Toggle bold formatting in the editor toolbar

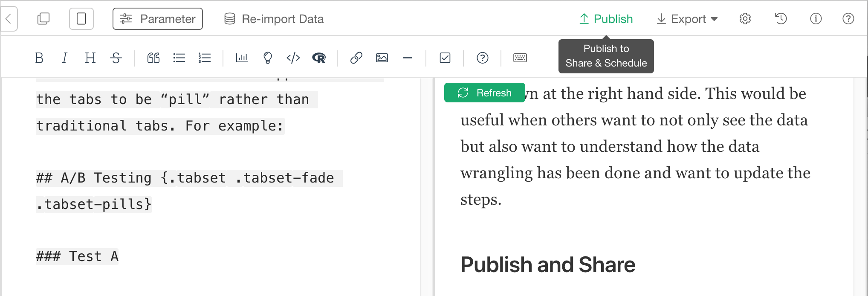(x=39, y=58)
